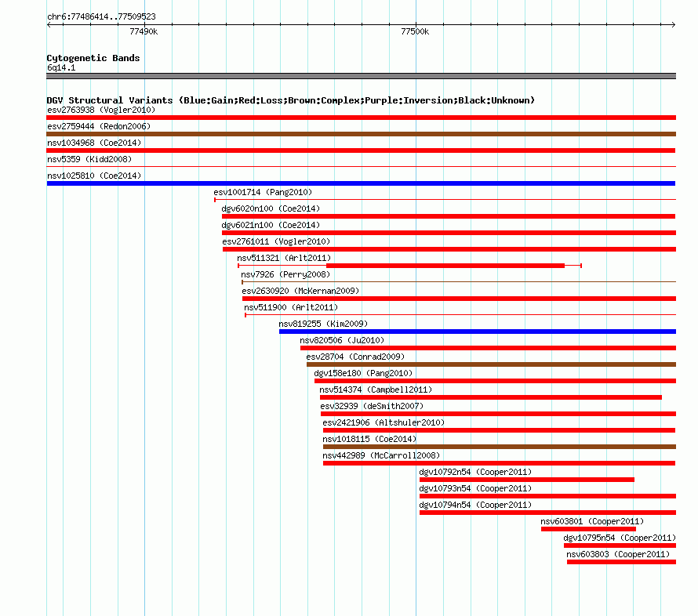
Task: Click the red bar of nsv603803
Action: click(x=621, y=562)
